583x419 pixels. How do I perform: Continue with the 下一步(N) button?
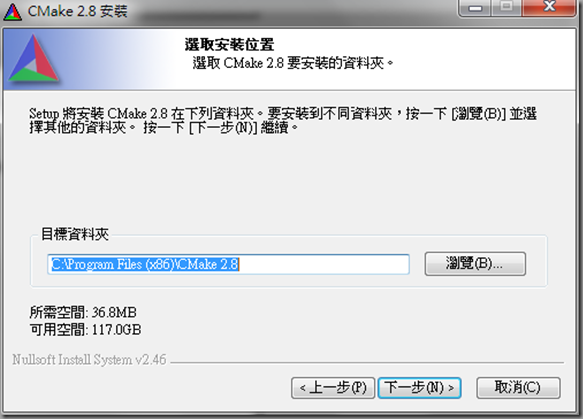(419, 388)
